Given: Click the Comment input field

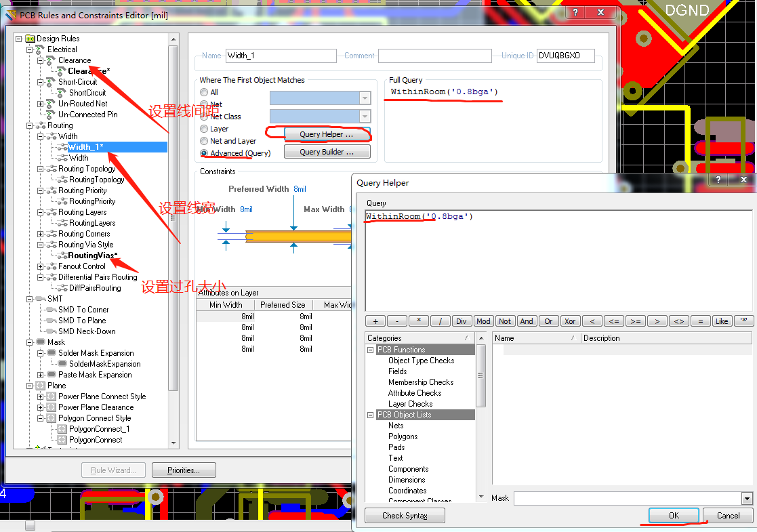Looking at the screenshot, I should [x=435, y=56].
